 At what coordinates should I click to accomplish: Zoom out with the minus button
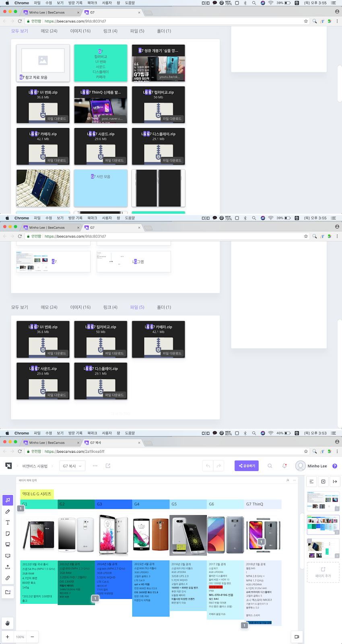click(32, 637)
